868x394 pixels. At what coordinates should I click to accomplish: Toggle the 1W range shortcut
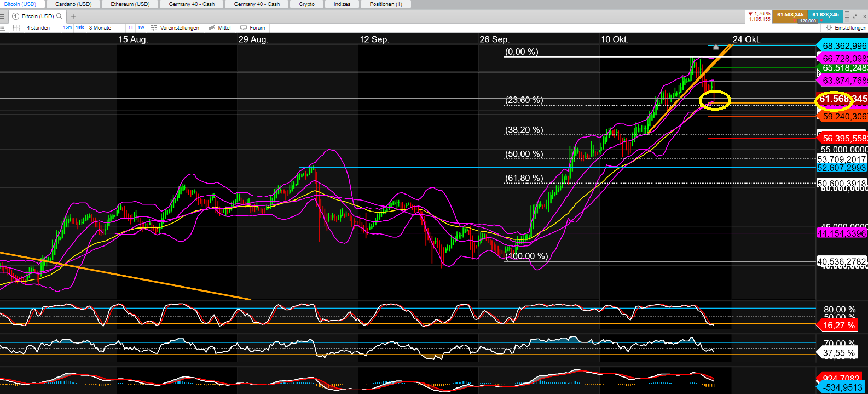(141, 27)
